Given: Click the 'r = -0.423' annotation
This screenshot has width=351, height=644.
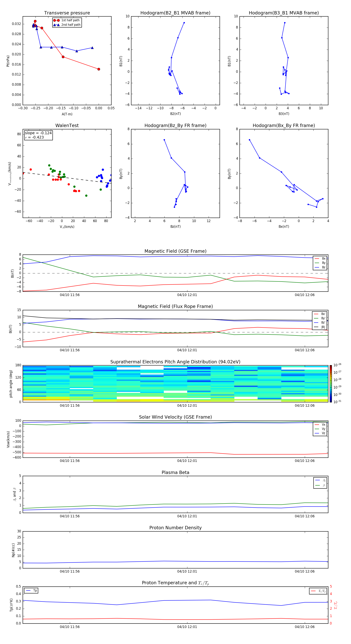Looking at the screenshot, I should 35,137.
